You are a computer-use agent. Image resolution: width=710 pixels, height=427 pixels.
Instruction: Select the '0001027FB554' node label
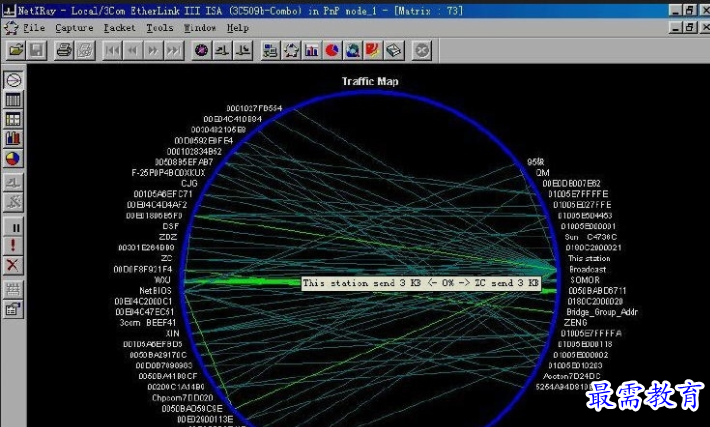point(254,108)
